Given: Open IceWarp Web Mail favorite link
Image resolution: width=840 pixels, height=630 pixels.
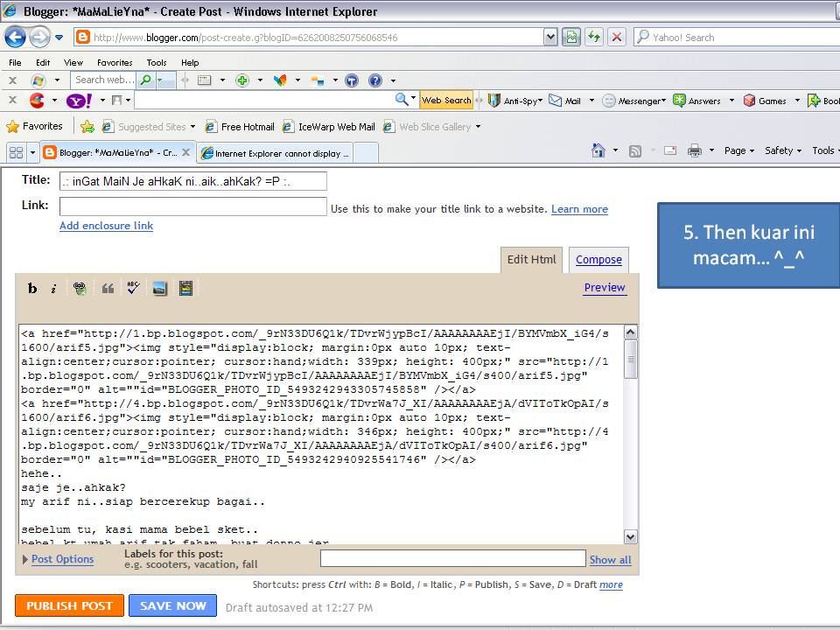Looking at the screenshot, I should (329, 127).
